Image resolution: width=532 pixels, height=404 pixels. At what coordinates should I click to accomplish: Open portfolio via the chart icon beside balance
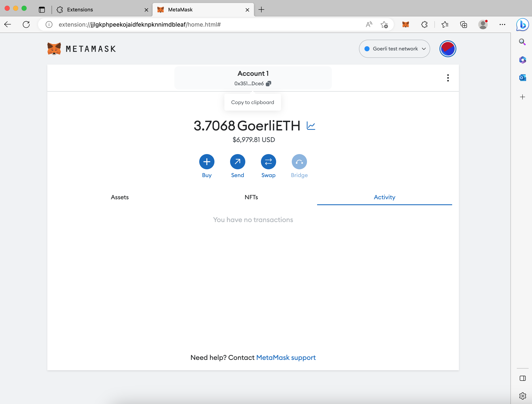coord(311,125)
